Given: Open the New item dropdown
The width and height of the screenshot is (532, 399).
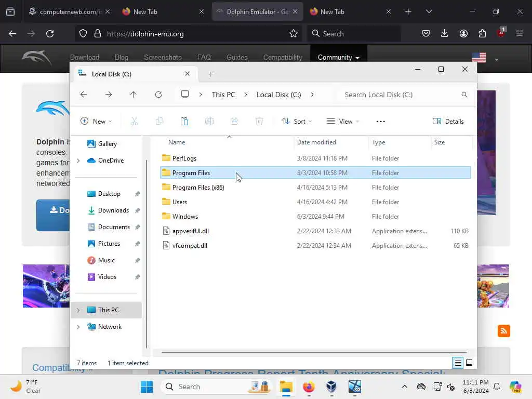Looking at the screenshot, I should (x=96, y=122).
